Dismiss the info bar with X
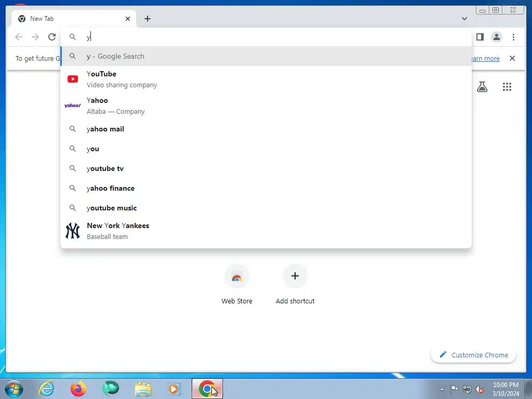Screen dimensions: 532x399 512,58
